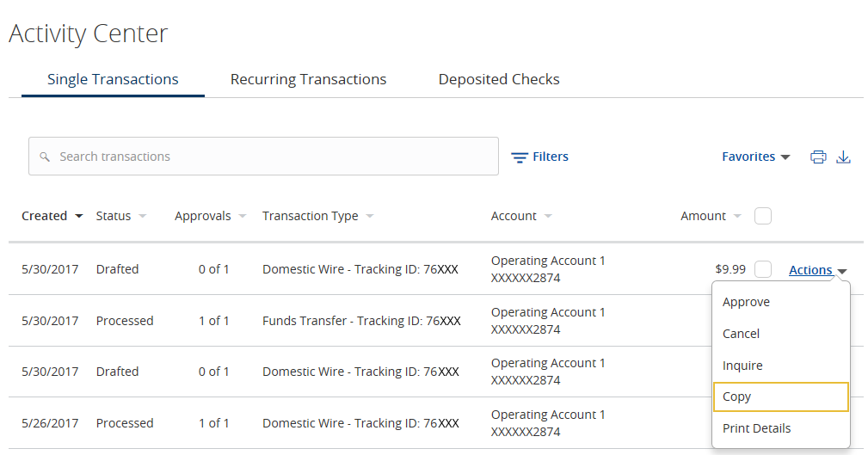Viewport: 868px width, 455px height.
Task: Sort by Created date arrow
Action: 79,216
